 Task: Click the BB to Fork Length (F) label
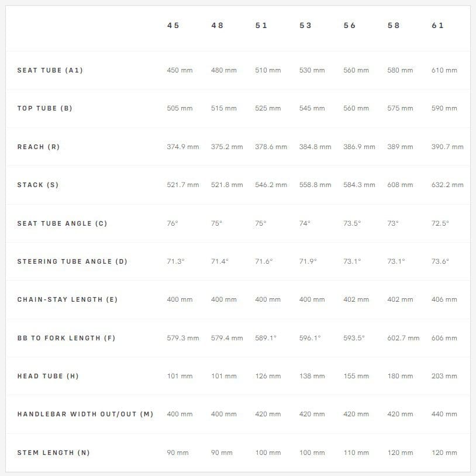pyautogui.click(x=66, y=338)
